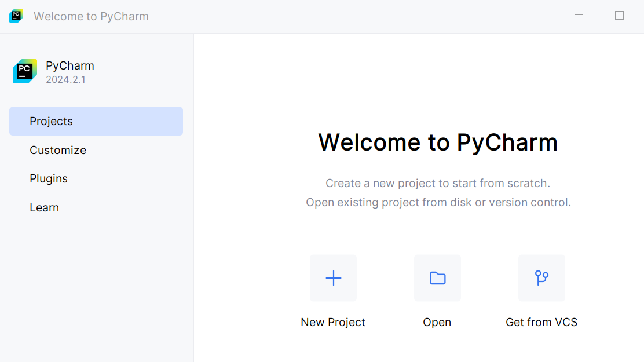Image resolution: width=644 pixels, height=362 pixels.
Task: Click the Welcome to PyCharm title bar text
Action: pos(91,16)
